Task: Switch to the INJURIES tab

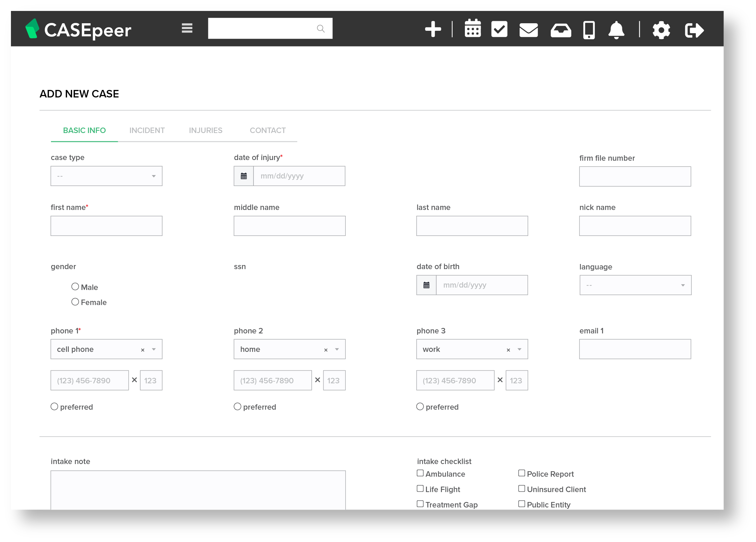Action: pyautogui.click(x=206, y=131)
